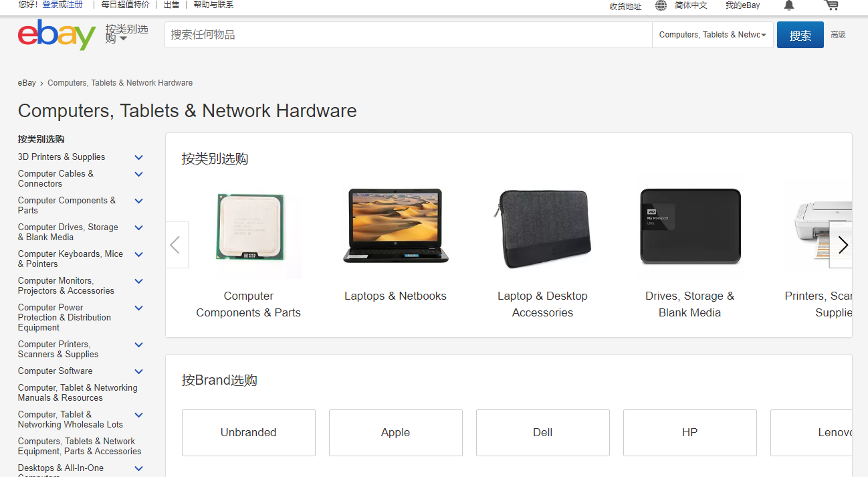868x477 pixels.
Task: Click Drives, Storage & Blank Media label
Action: [x=690, y=304]
